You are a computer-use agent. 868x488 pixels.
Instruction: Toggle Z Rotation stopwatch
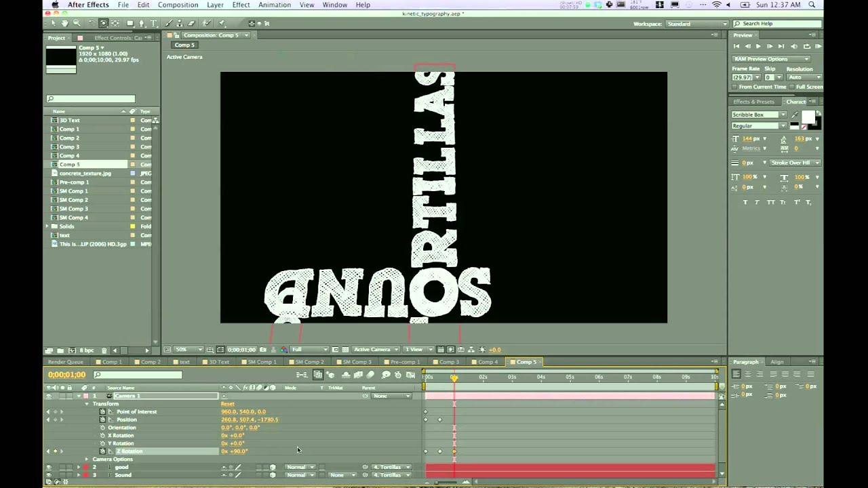pos(102,451)
